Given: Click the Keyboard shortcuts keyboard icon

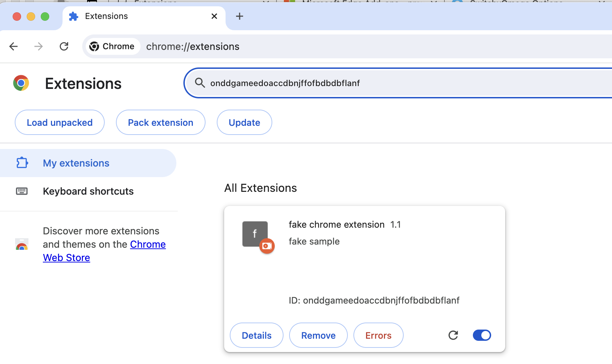Looking at the screenshot, I should [x=22, y=191].
